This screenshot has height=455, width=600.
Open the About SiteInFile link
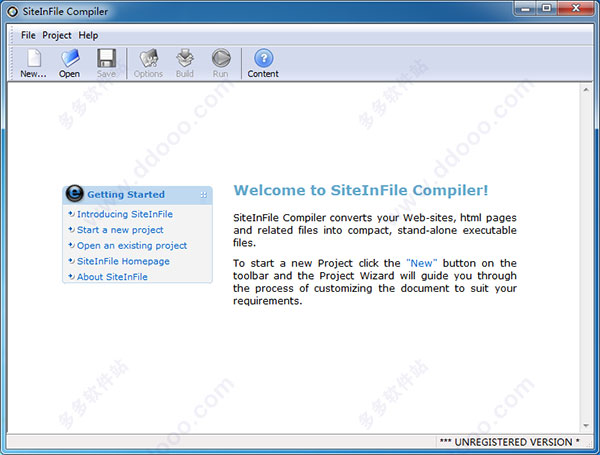[x=112, y=277]
